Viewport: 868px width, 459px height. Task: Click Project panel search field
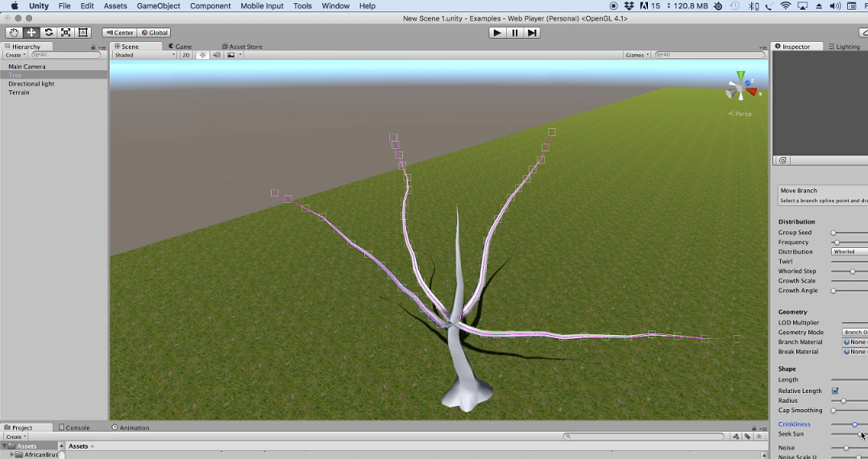pyautogui.click(x=644, y=436)
